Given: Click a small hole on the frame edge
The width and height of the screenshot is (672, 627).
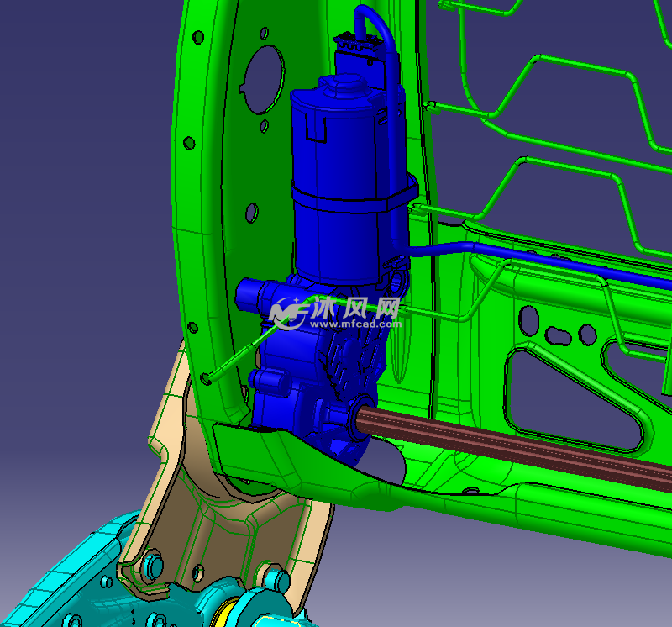Looking at the screenshot, I should [x=198, y=38].
